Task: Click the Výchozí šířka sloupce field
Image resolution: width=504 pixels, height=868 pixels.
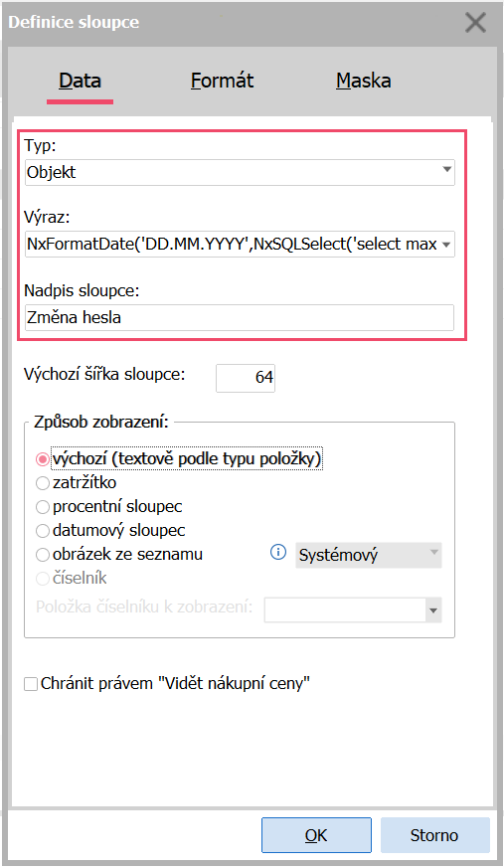Action: (246, 378)
